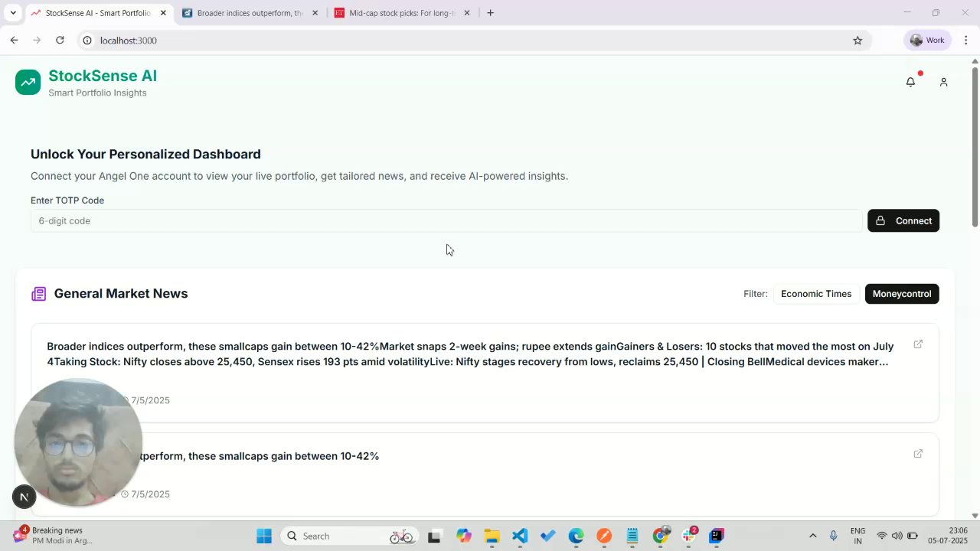The width and height of the screenshot is (980, 551).
Task: Open a new browser tab
Action: point(490,13)
